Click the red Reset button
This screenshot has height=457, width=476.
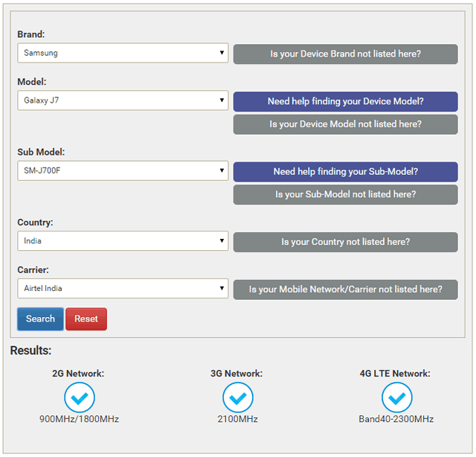(86, 319)
